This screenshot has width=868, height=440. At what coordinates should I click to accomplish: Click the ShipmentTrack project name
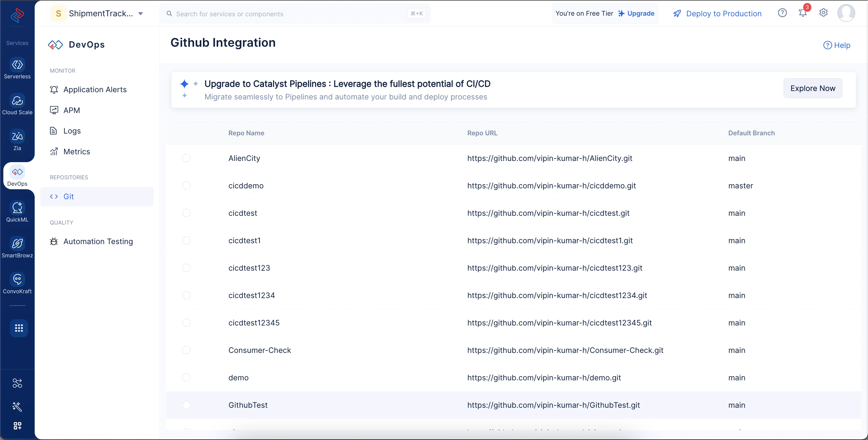pyautogui.click(x=101, y=14)
